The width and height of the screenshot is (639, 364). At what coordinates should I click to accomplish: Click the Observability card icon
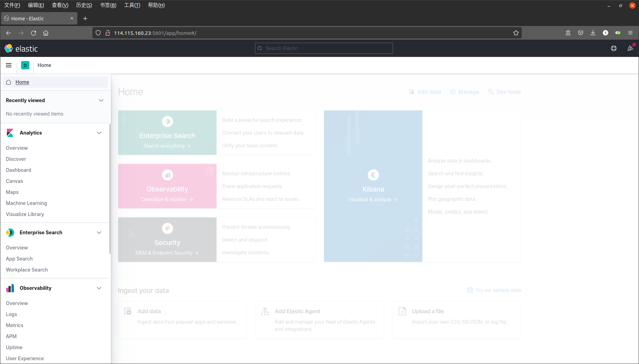(168, 175)
